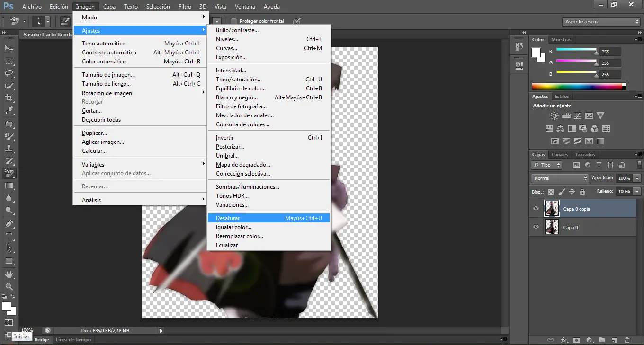Open the Filtro menu
The image size is (644, 345).
[x=185, y=7]
